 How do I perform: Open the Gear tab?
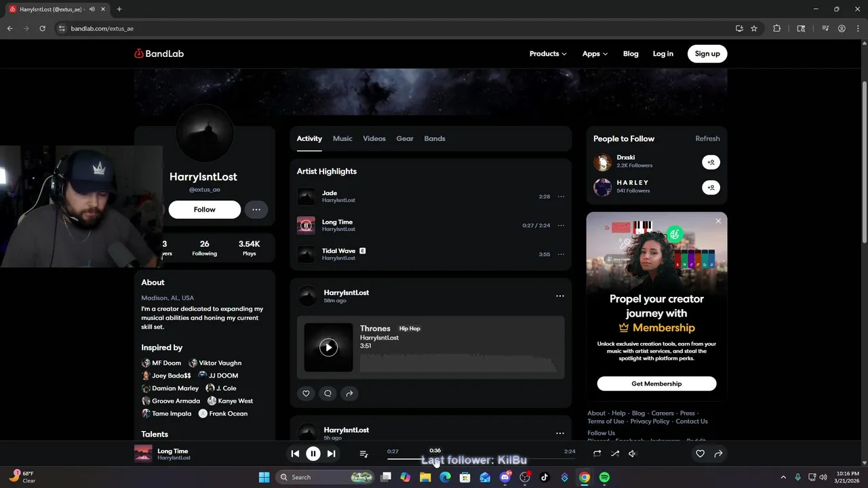point(405,138)
